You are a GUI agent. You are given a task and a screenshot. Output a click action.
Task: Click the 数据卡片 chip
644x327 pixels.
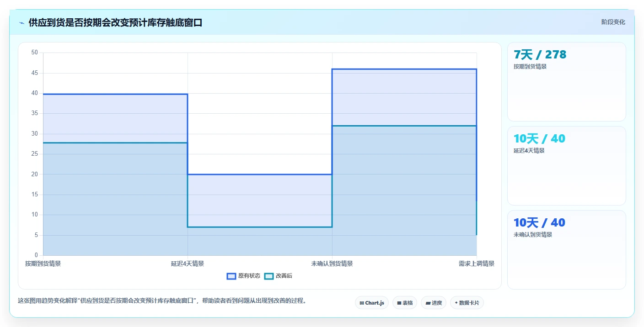coord(467,303)
